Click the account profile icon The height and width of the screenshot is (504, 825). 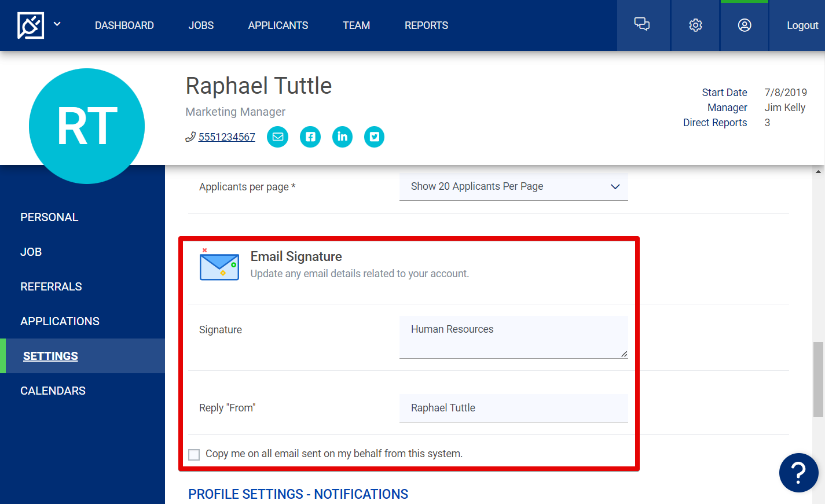745,25
